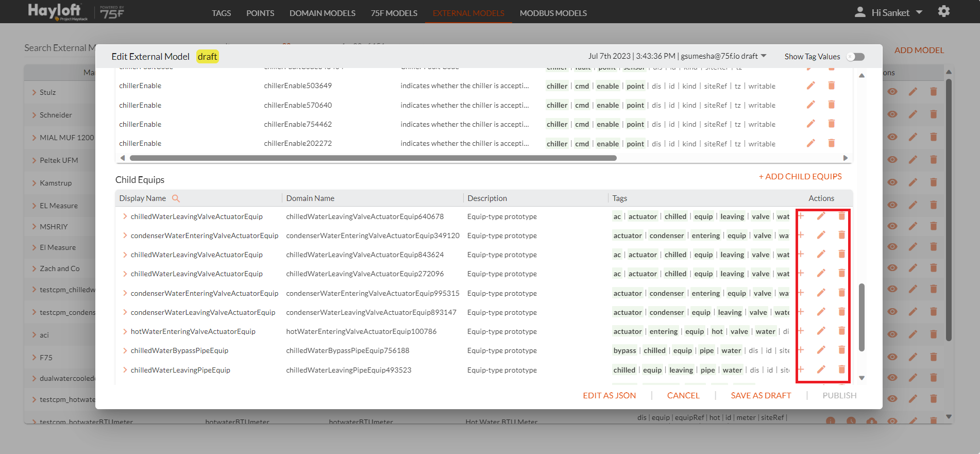Click plus icon for chilledWaterLeavingValveActuatorEquip640678
Screen dimensions: 980x454
[801, 216]
